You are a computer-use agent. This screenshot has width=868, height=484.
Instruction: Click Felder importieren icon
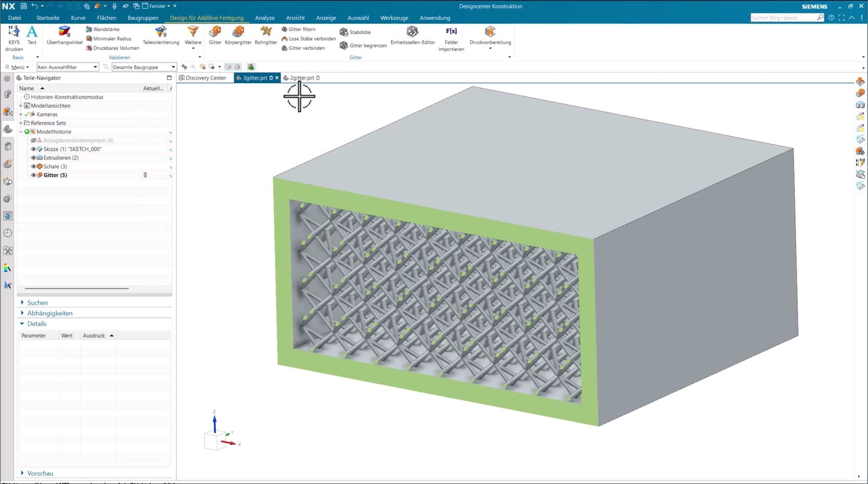coord(451,32)
